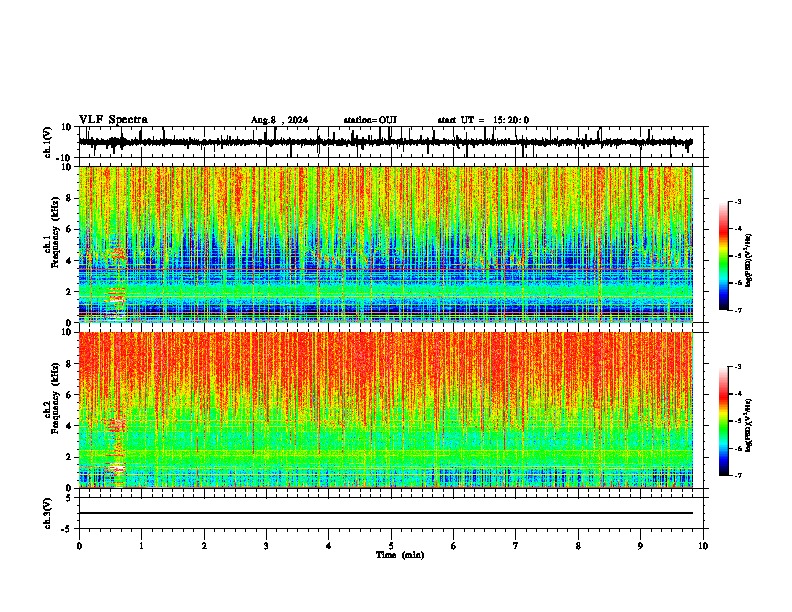Click the ch.2 spectrogram panel
Viewport: 792px width, 612px height.
(386, 410)
